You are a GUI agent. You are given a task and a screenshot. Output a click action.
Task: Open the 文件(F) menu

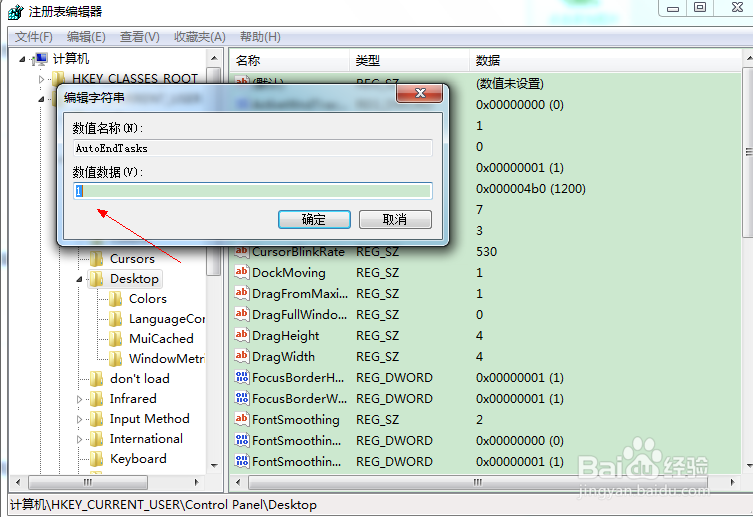point(33,37)
